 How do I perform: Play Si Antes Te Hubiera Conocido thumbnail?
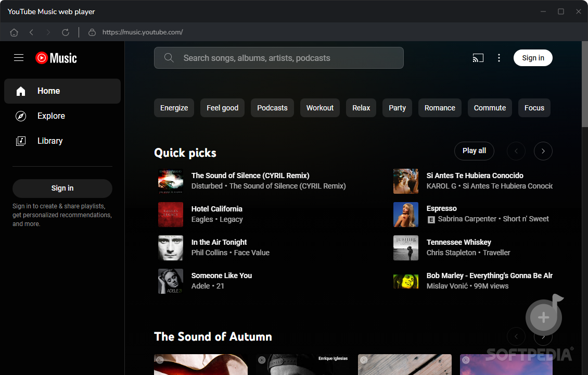[406, 181]
